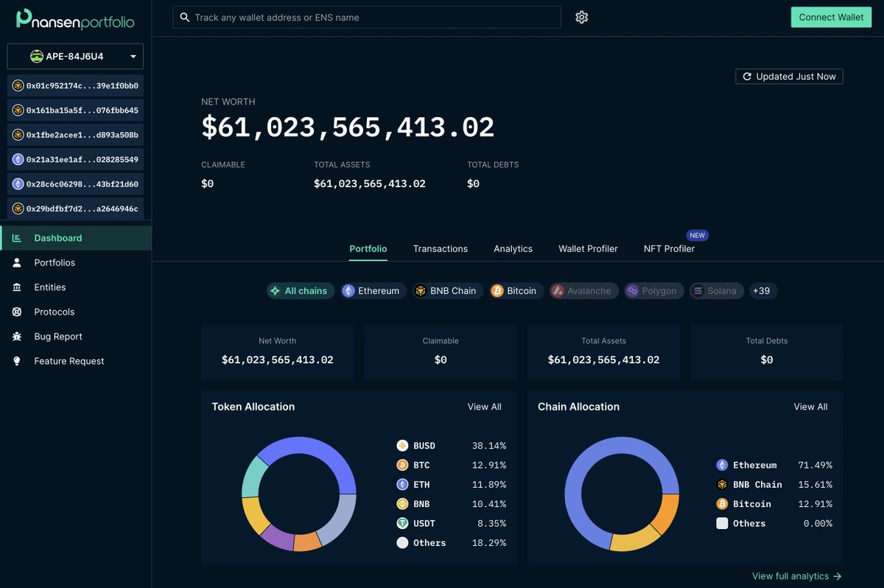The width and height of the screenshot is (884, 588).
Task: Enable the Solana chain filter
Action: 716,290
